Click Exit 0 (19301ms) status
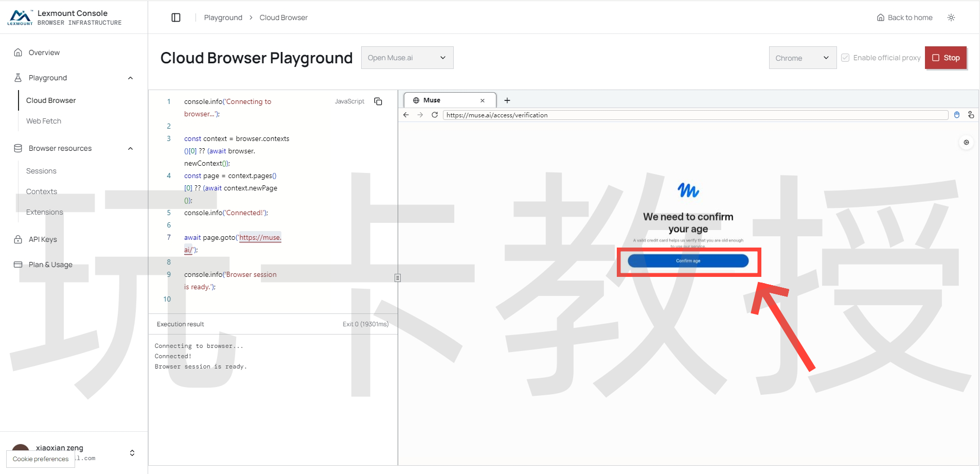This screenshot has width=980, height=474. (x=366, y=324)
